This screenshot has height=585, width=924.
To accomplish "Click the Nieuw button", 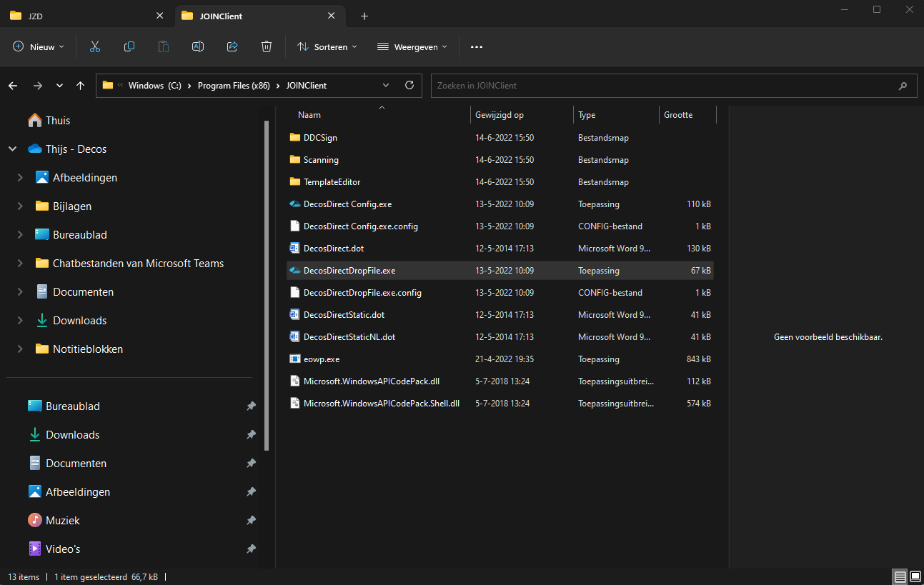I will click(x=39, y=46).
